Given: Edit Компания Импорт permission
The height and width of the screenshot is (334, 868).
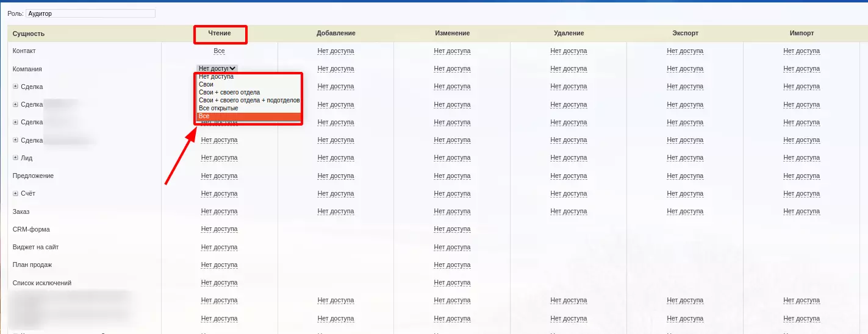Looking at the screenshot, I should 802,69.
